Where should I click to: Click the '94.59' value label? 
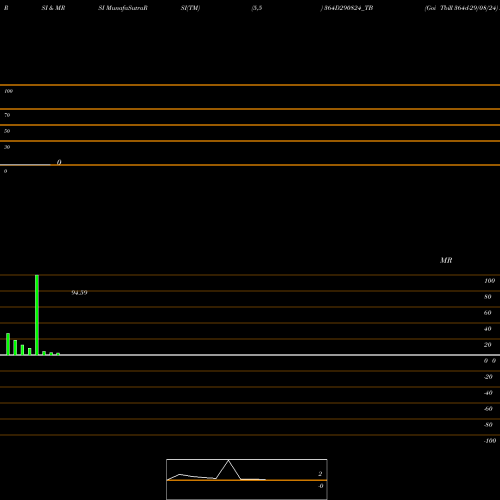point(79,293)
